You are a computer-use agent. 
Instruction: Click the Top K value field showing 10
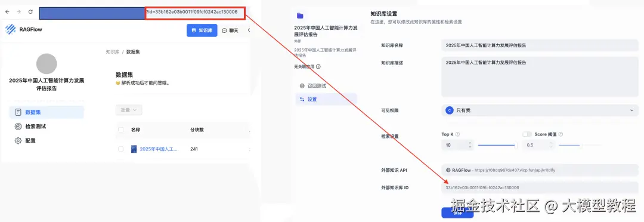[454, 145]
